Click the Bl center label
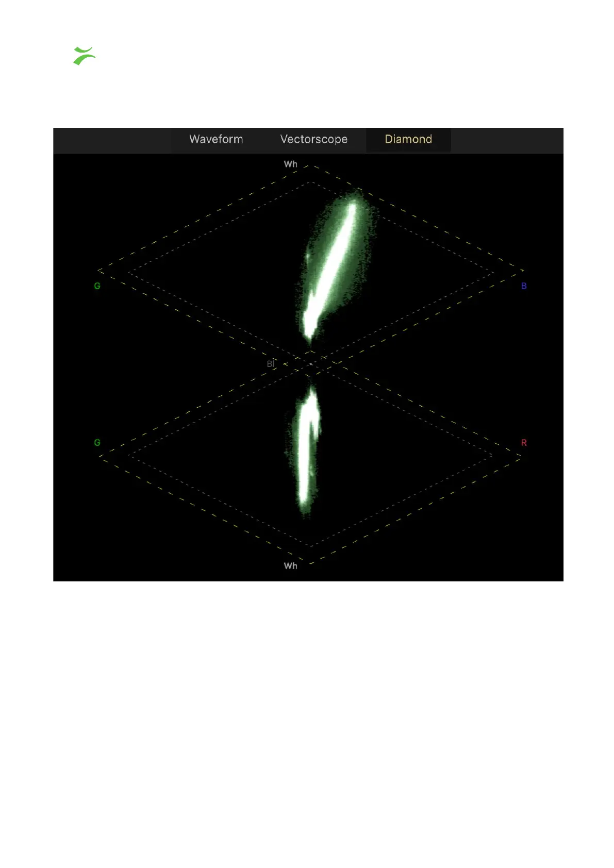This screenshot has width=614, height=868. click(271, 364)
